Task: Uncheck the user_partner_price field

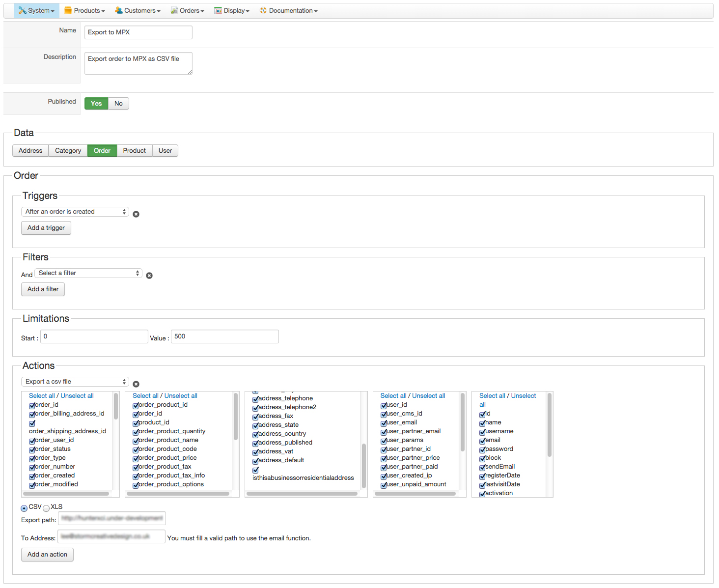Action: click(384, 459)
